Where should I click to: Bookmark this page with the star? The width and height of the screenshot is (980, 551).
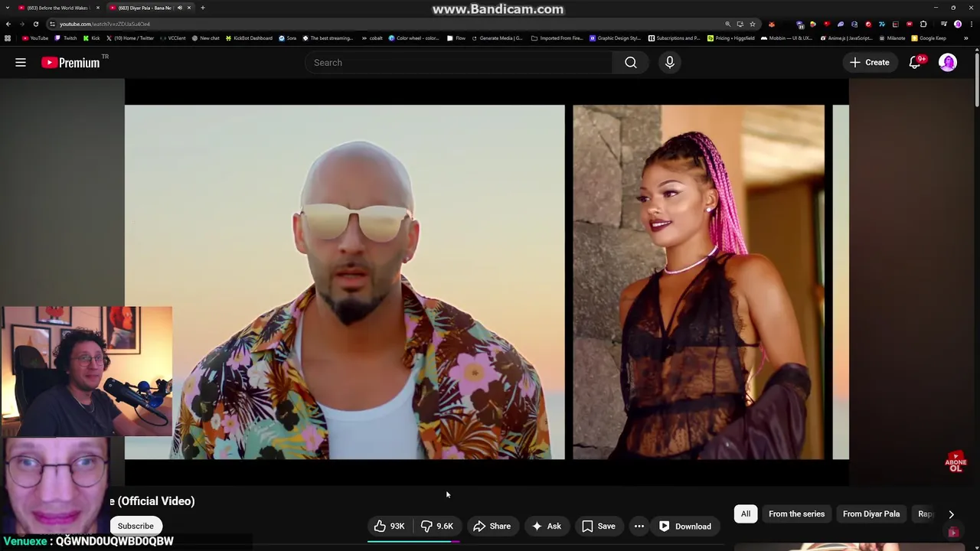click(753, 24)
